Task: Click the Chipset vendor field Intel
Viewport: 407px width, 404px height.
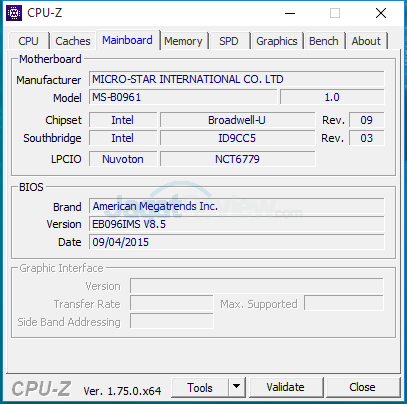Action: [x=123, y=120]
